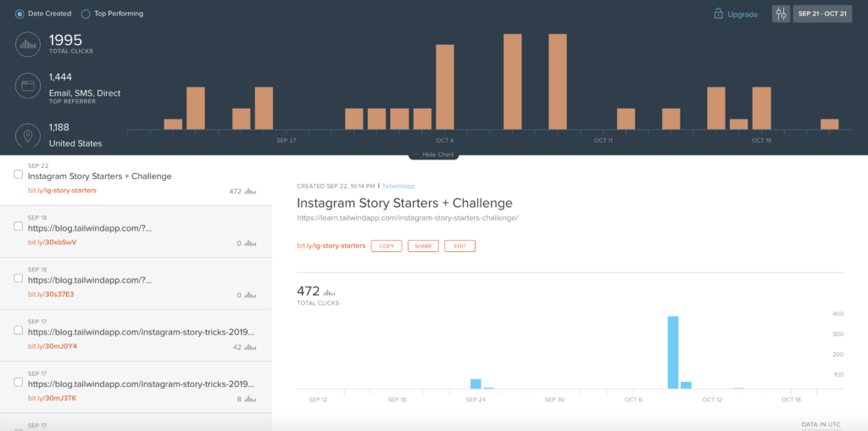Click the stats icon beside 472 in list
This screenshot has height=431, width=868.
(250, 191)
